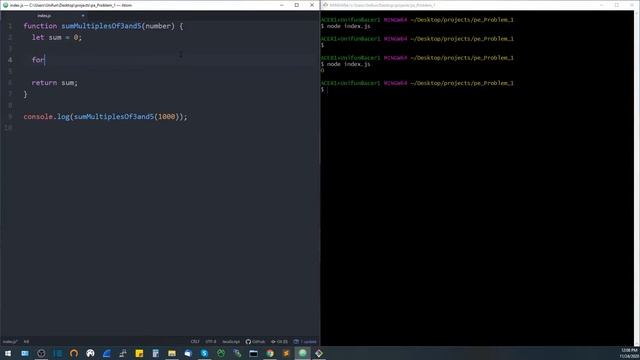
Task: Open the File Explorer taskbar icon
Action: coord(172,353)
